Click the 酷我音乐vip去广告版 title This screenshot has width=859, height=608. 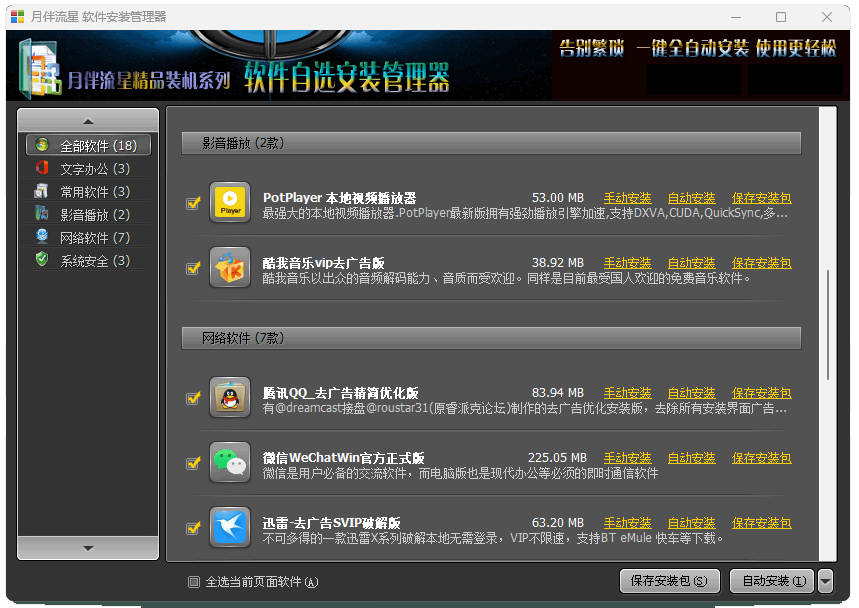323,263
